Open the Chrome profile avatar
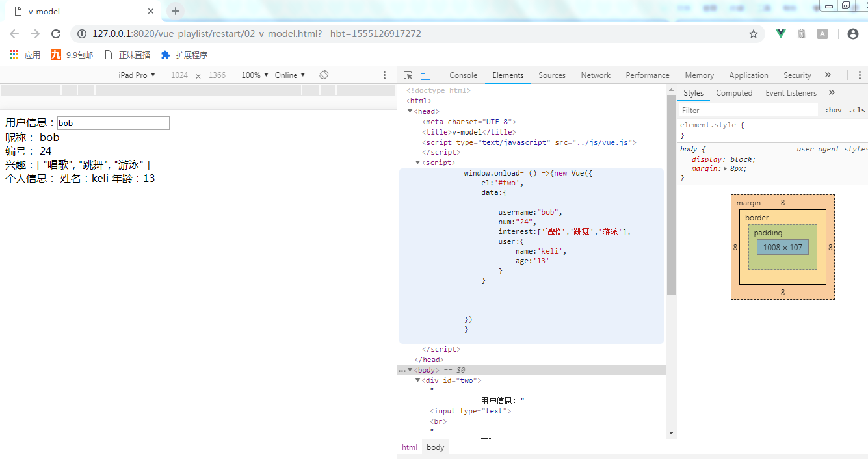Viewport: 868px width, 459px height. tap(853, 34)
